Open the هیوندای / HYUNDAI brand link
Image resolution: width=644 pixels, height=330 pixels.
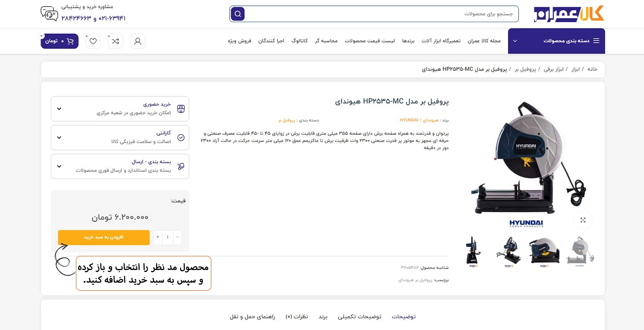(419, 120)
